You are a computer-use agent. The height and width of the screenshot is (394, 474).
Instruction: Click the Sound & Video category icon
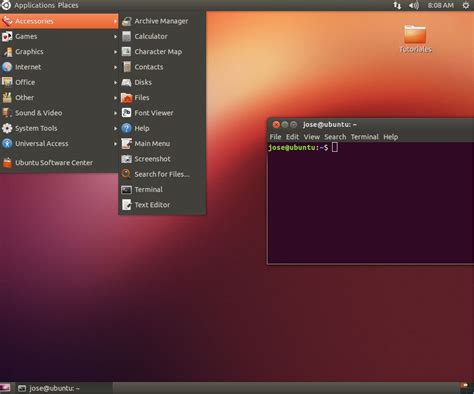[7, 113]
